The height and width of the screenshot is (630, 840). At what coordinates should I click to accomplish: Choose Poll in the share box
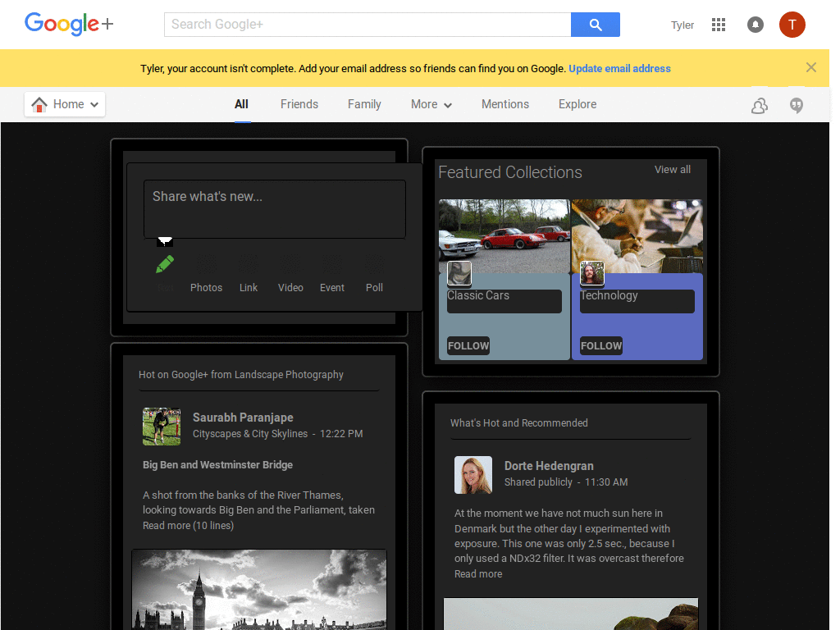[x=374, y=288]
